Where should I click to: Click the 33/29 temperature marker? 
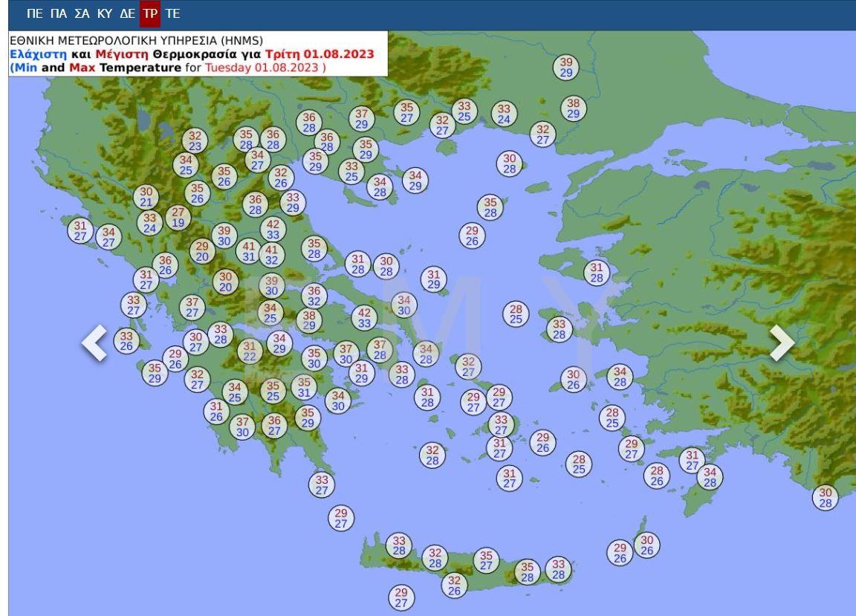tap(293, 202)
